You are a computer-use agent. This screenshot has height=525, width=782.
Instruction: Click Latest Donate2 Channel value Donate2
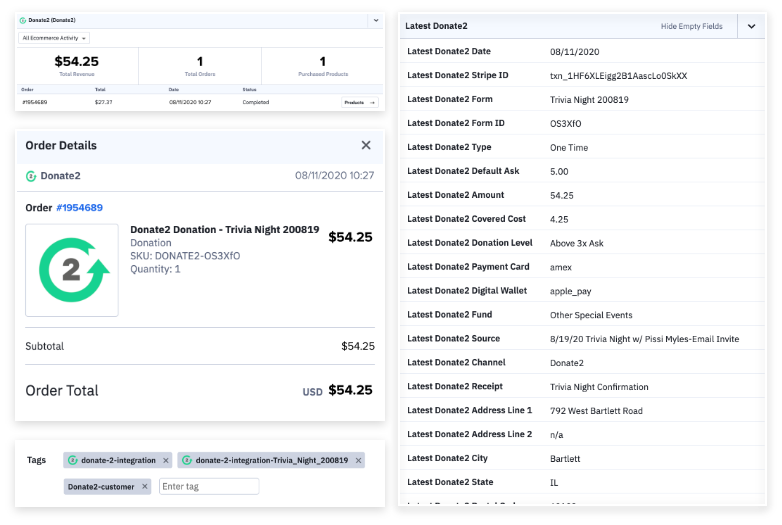567,363
